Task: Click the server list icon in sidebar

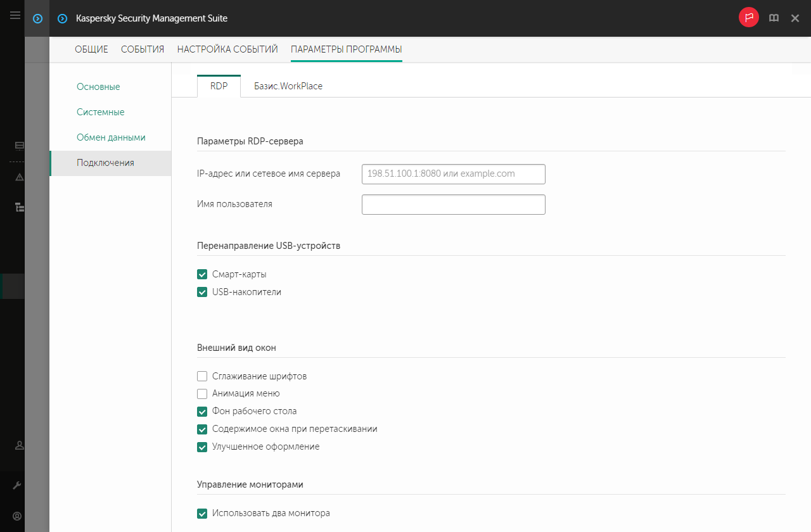Action: (19, 146)
